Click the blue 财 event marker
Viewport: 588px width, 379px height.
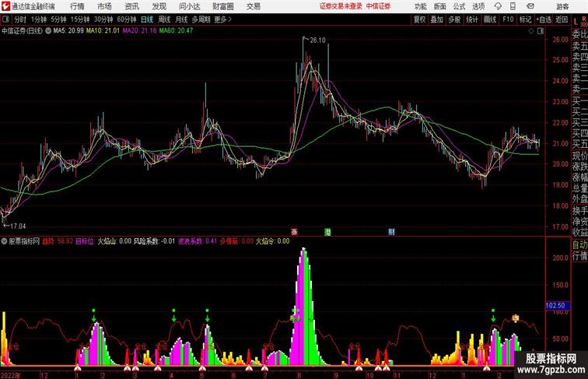coord(391,232)
